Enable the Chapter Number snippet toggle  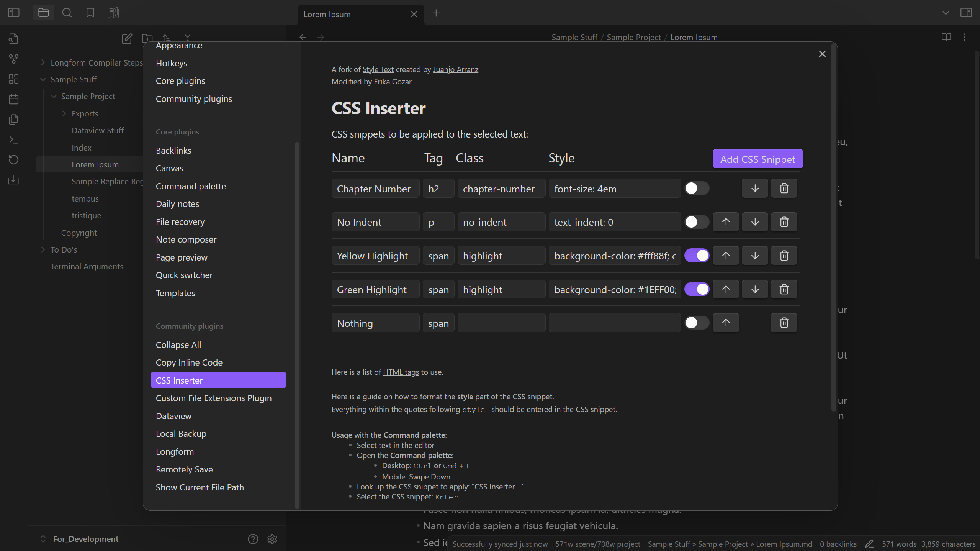[x=697, y=188]
